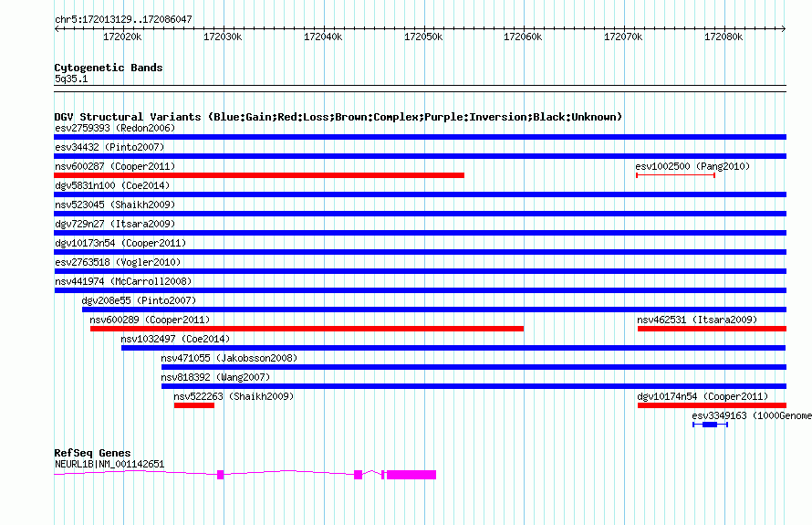Select the esv34432 (Pinto2007) variant label
Image resolution: width=812 pixels, height=525 pixels.
[109, 147]
